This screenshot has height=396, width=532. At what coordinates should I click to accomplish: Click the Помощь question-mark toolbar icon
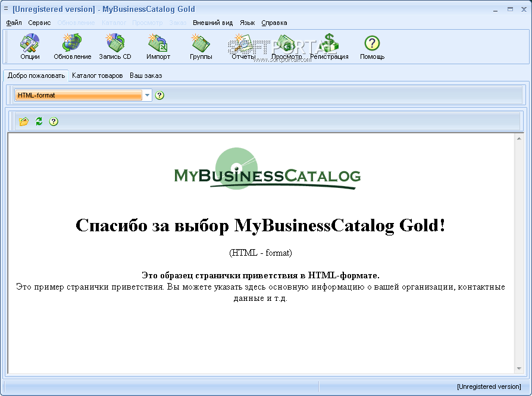click(x=372, y=47)
